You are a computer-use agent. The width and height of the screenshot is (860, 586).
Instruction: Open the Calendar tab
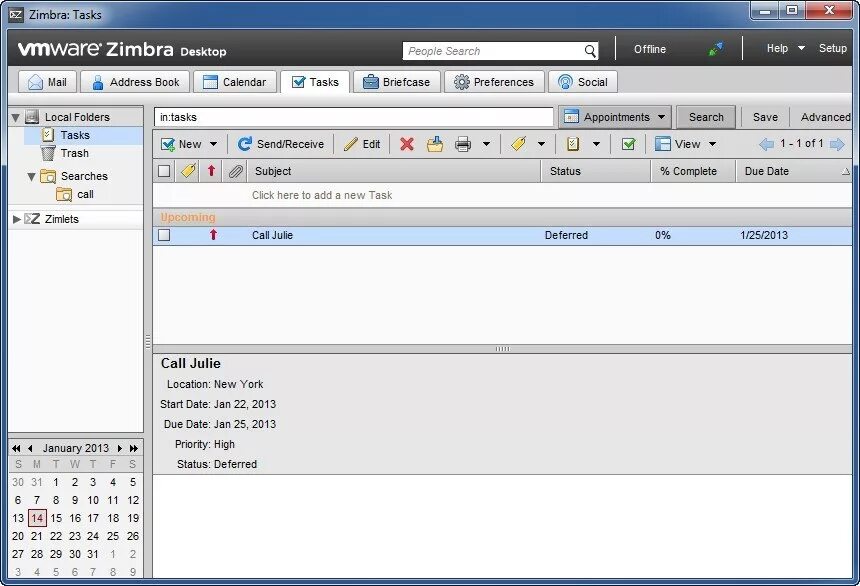[x=235, y=82]
